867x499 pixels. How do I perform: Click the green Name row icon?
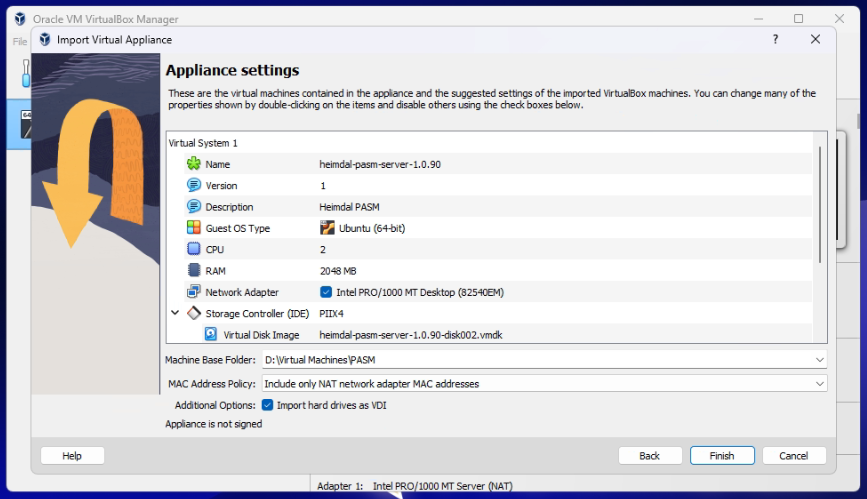[x=194, y=164]
